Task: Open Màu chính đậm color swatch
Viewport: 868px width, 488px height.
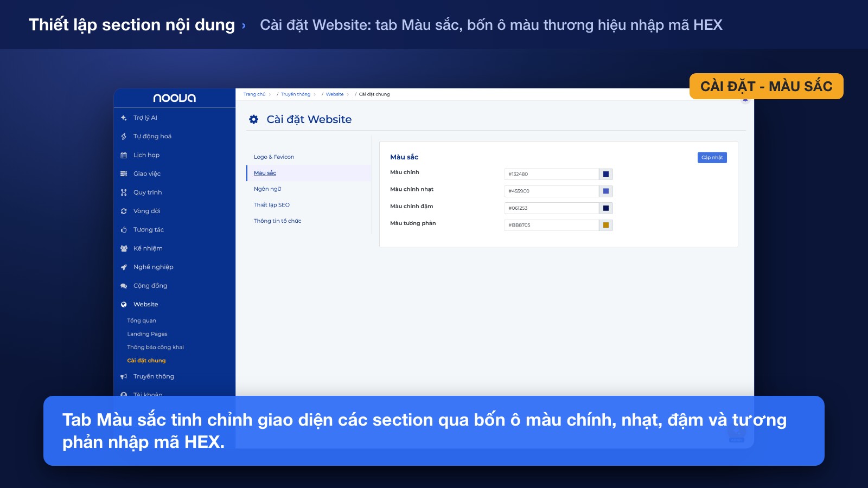Action: pyautogui.click(x=606, y=208)
